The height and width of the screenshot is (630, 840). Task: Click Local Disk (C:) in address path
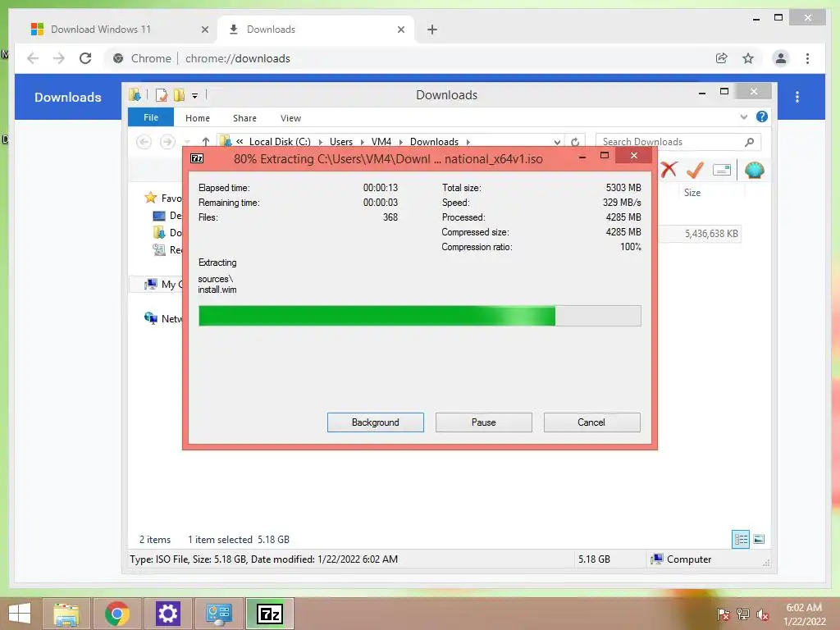280,141
